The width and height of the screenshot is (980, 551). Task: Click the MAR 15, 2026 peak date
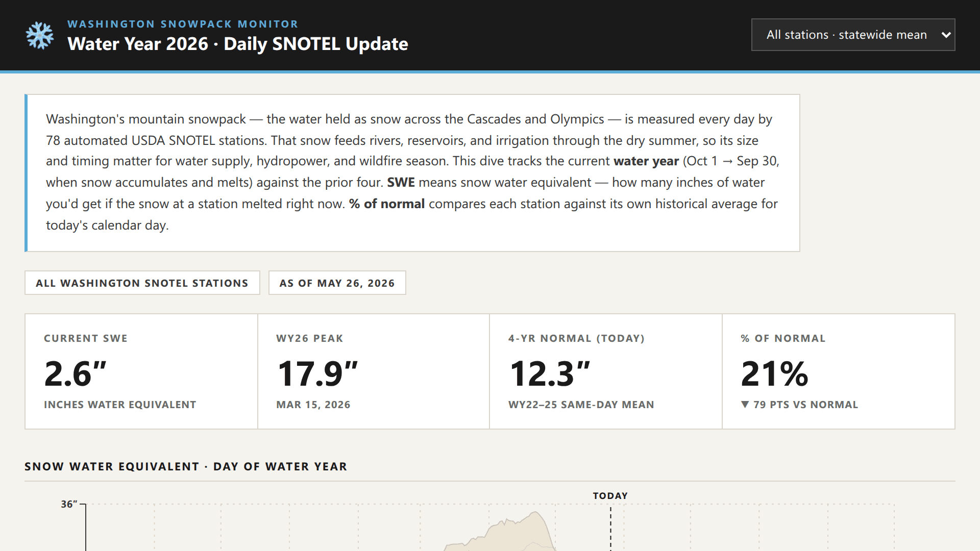coord(313,405)
